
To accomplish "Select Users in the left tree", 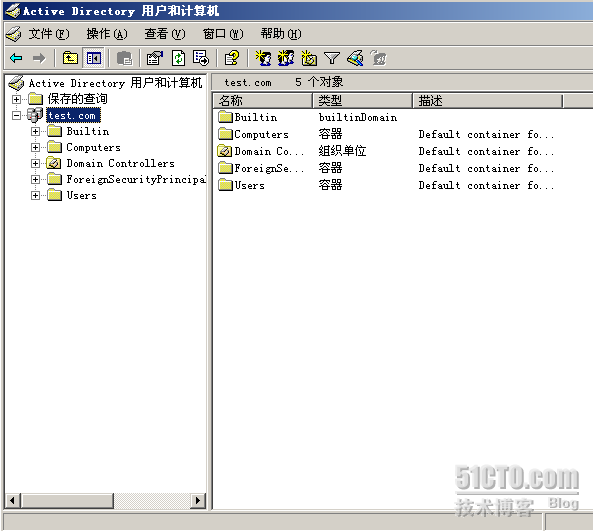I will (x=81, y=195).
